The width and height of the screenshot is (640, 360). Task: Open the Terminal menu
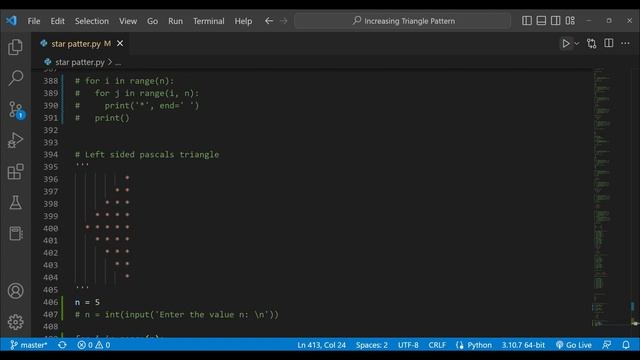tap(209, 21)
